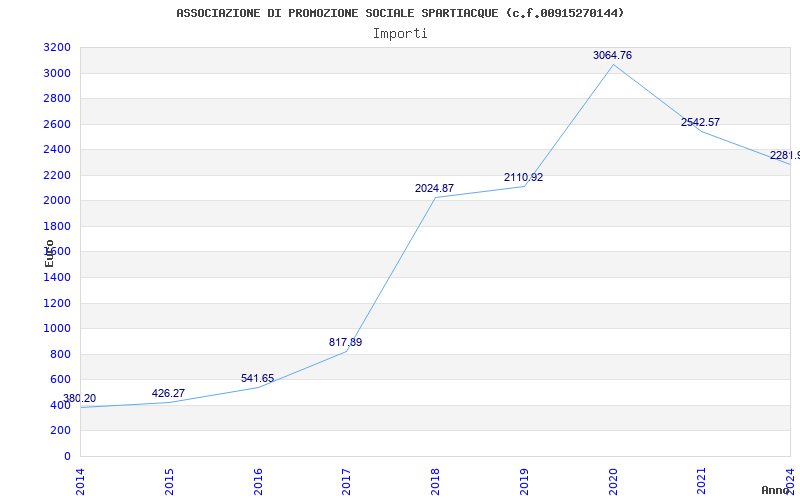Click x-axis year 2018

pyautogui.click(x=435, y=482)
